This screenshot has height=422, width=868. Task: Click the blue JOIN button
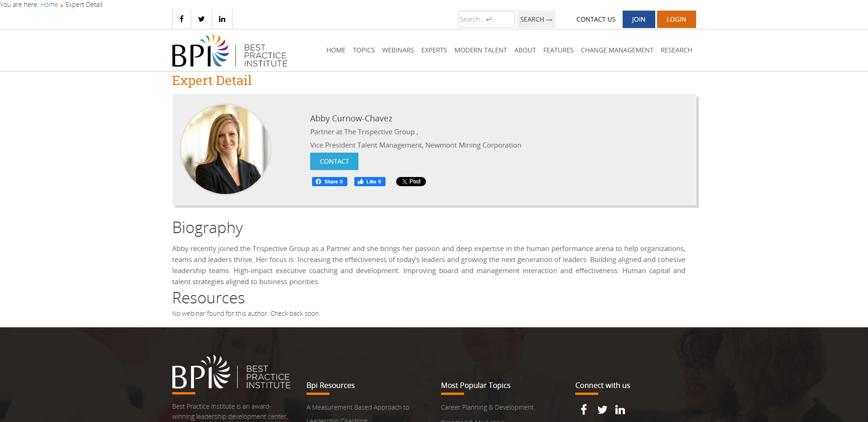[x=638, y=19]
